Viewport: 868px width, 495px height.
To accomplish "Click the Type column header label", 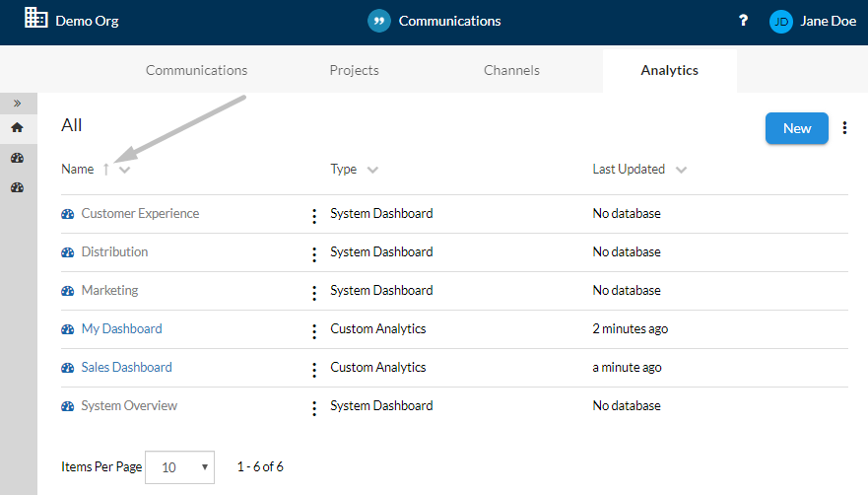I will (x=344, y=169).
